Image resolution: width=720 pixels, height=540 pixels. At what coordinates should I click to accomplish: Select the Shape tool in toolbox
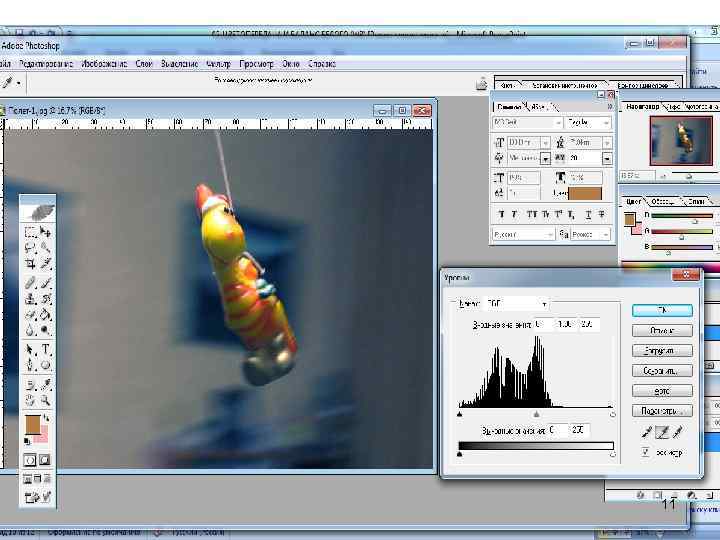(45, 365)
